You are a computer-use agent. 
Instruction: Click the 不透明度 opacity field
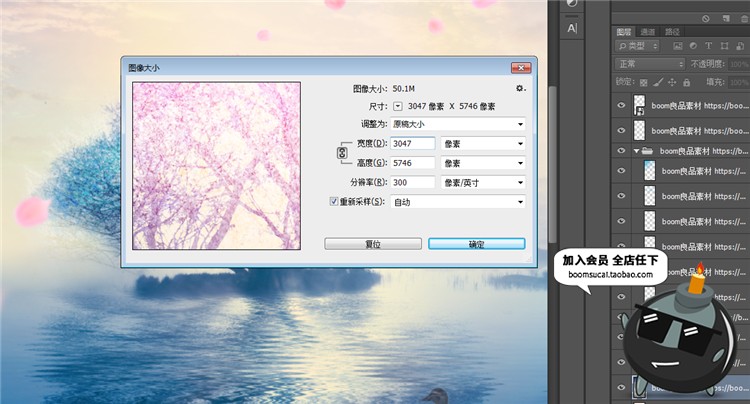(739, 64)
